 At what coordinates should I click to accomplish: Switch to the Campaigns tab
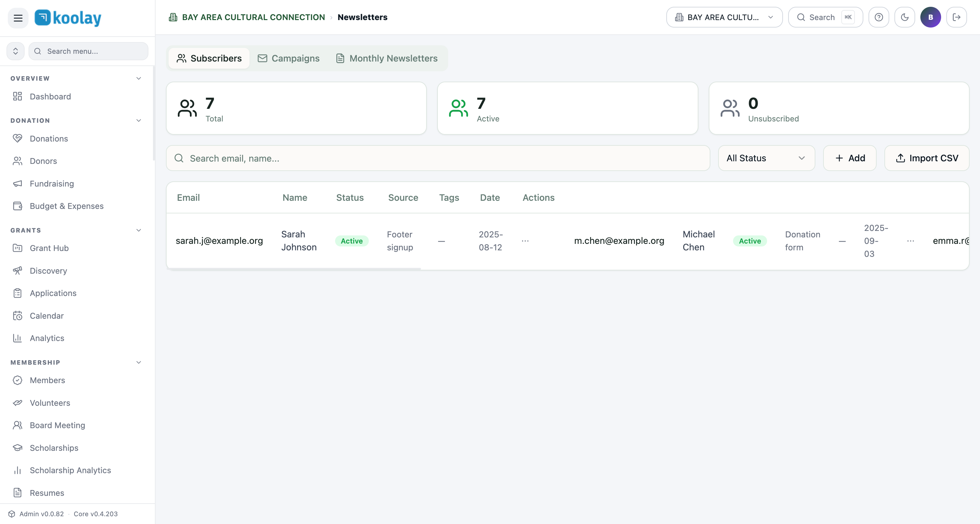289,58
